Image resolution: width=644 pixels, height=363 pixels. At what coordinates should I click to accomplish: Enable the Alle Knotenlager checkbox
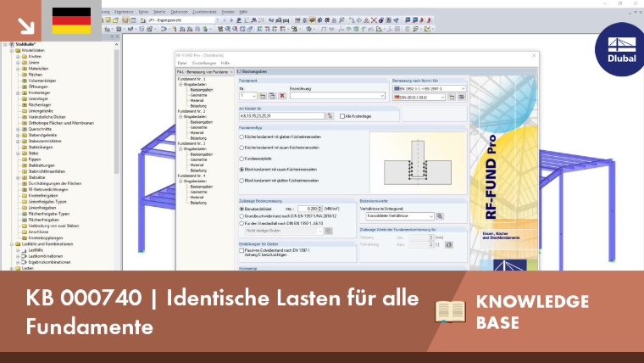pos(342,116)
